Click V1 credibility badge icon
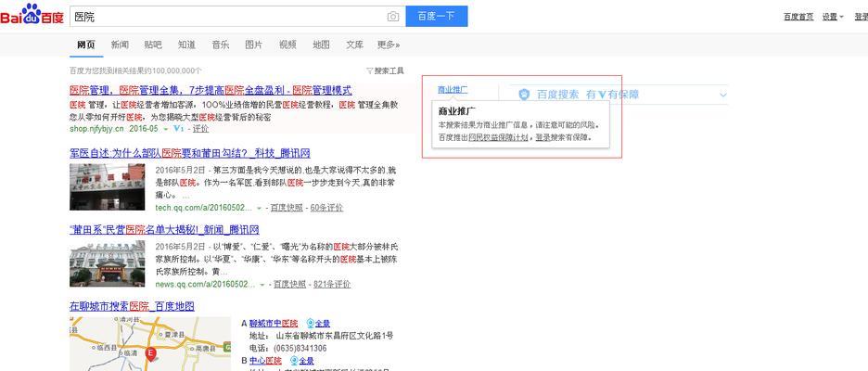 (x=178, y=129)
